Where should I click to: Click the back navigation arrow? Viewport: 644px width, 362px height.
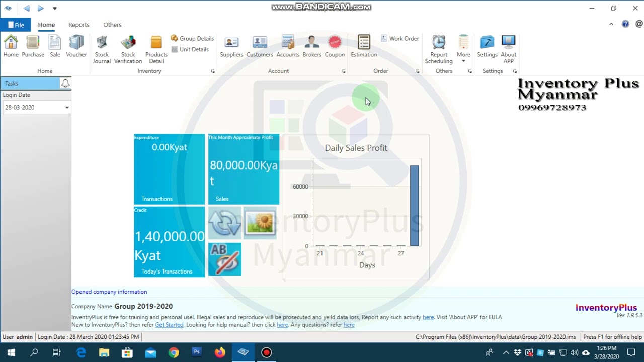[26, 8]
